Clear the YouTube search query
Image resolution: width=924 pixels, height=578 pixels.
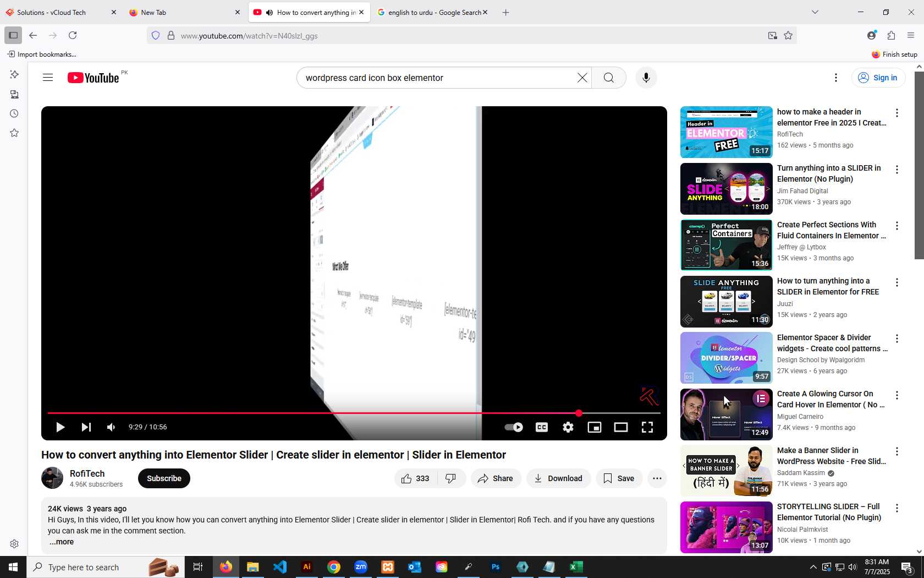coord(582,78)
